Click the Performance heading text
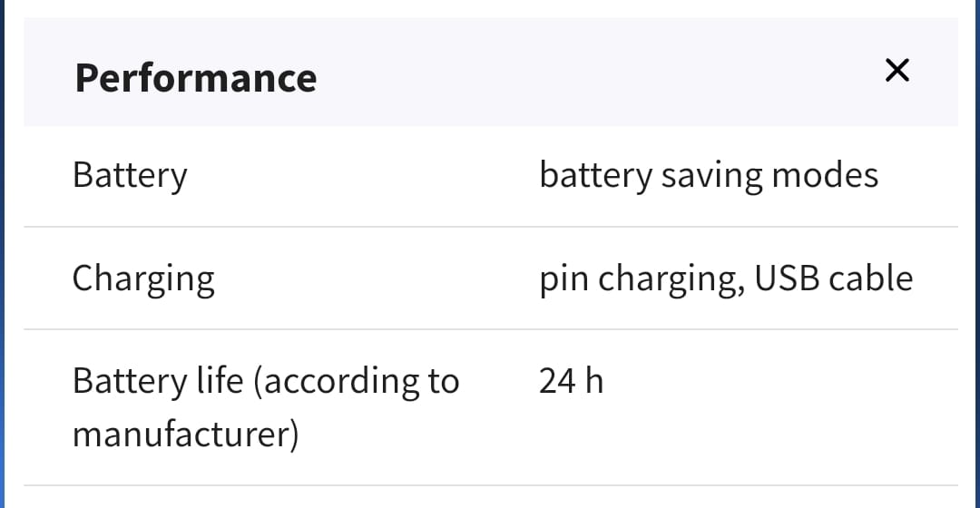The image size is (980, 508). click(x=196, y=78)
